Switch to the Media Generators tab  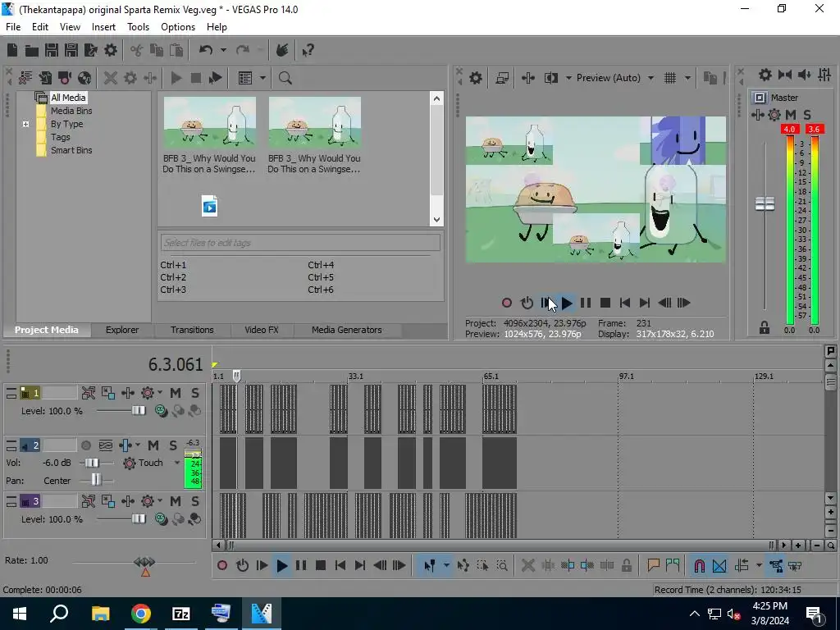(347, 330)
